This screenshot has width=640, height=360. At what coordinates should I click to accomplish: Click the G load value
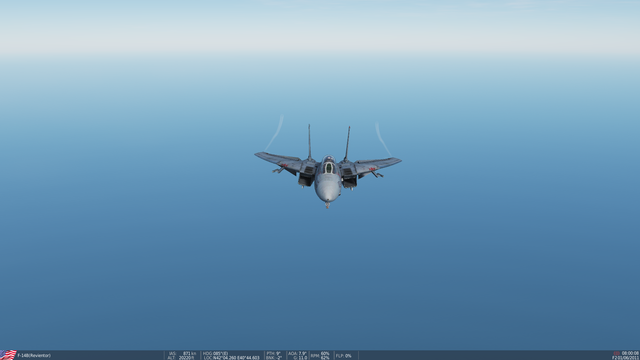coord(300,358)
